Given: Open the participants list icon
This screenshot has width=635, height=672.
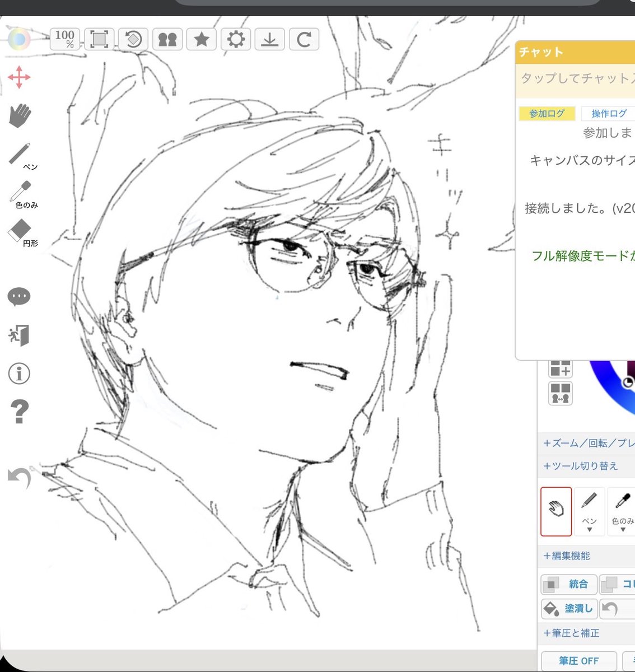Looking at the screenshot, I should (x=167, y=39).
